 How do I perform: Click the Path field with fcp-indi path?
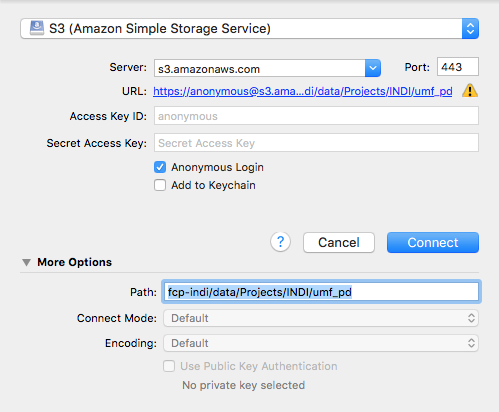(321, 292)
